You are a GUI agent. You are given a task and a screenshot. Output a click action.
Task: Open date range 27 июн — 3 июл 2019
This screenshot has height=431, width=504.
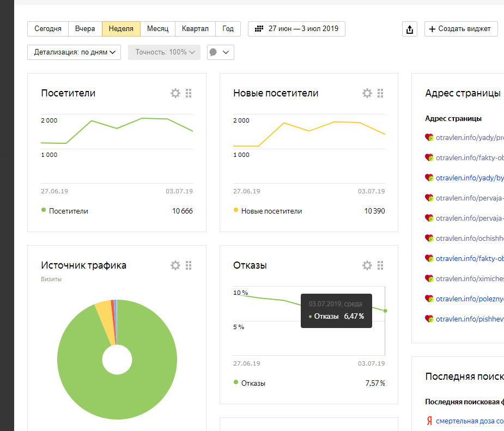point(296,29)
